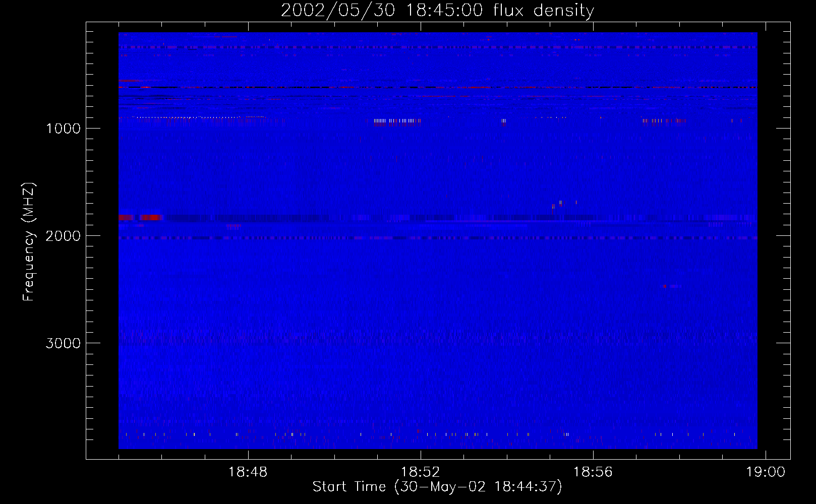Click the plot title "2002/05/30 18:45:00 flux density"

click(x=437, y=10)
